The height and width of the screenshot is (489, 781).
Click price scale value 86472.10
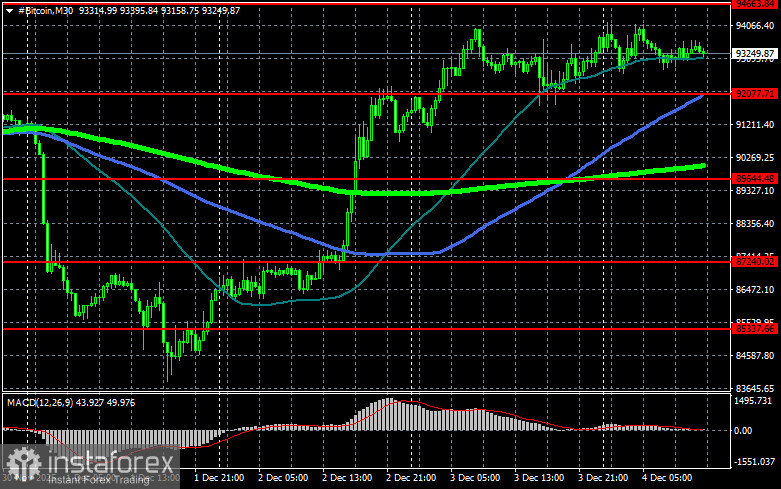pos(755,289)
